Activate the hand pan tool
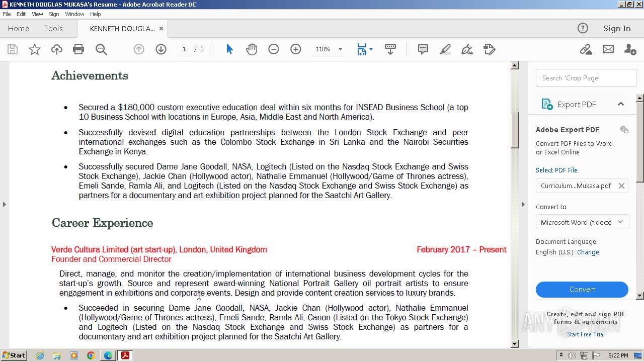The width and height of the screenshot is (644, 362). coord(252,49)
